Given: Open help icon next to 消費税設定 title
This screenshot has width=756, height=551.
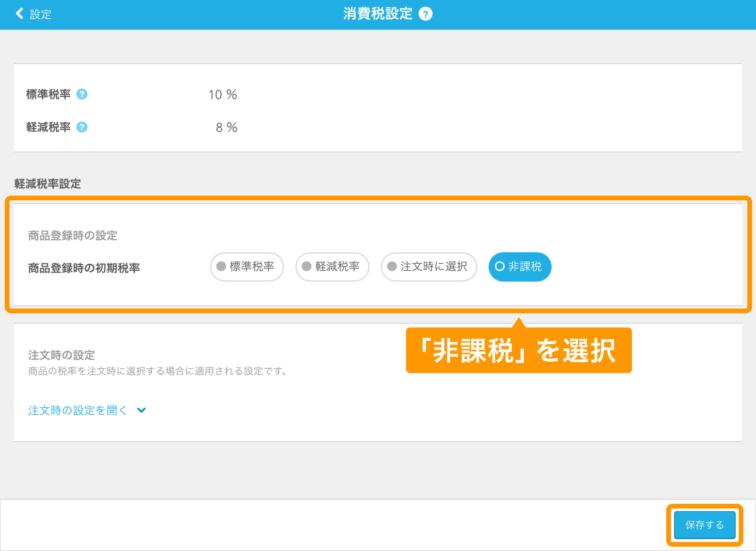Looking at the screenshot, I should pyautogui.click(x=425, y=14).
